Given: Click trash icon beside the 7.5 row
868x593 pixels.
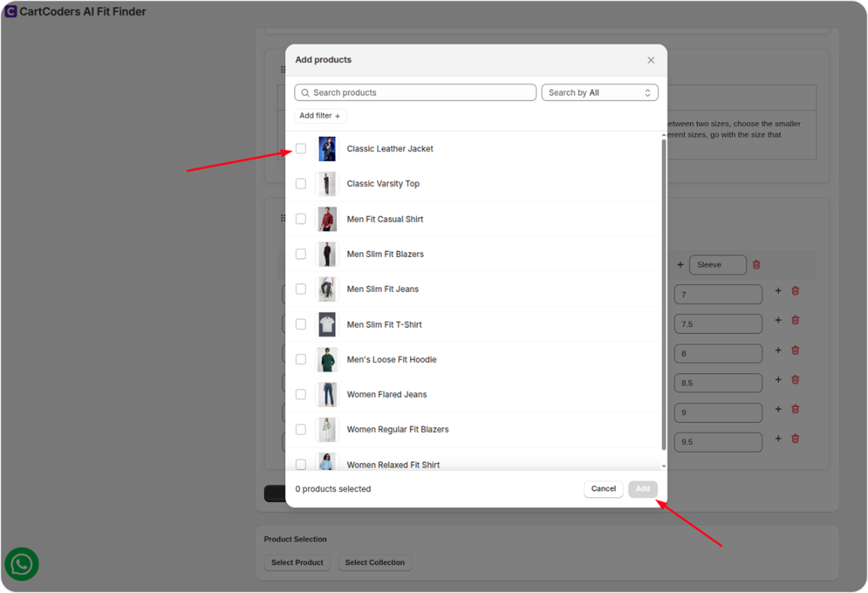Looking at the screenshot, I should [795, 320].
